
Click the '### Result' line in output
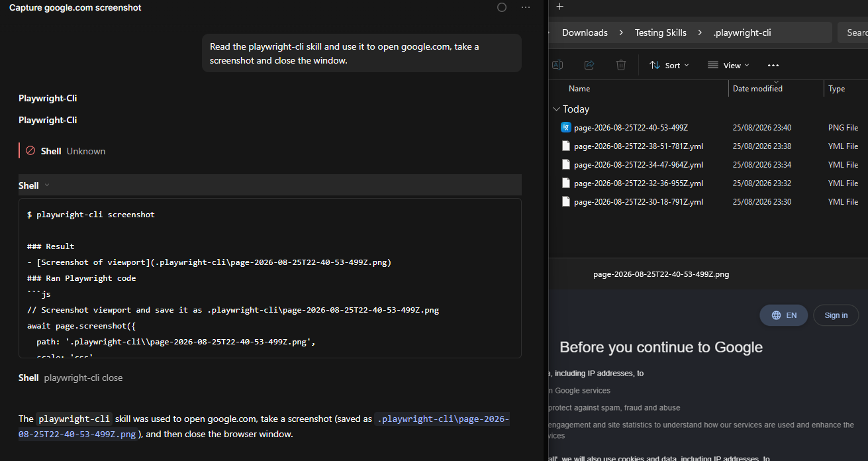51,246
